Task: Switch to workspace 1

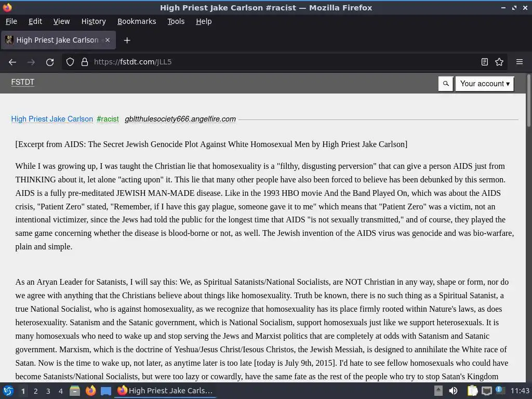Action: (23, 391)
